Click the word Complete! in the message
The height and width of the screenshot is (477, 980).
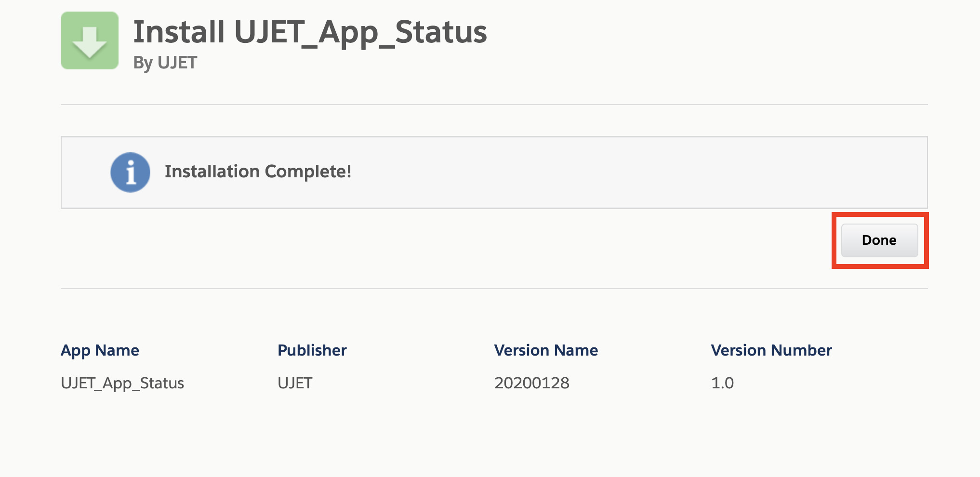point(308,172)
